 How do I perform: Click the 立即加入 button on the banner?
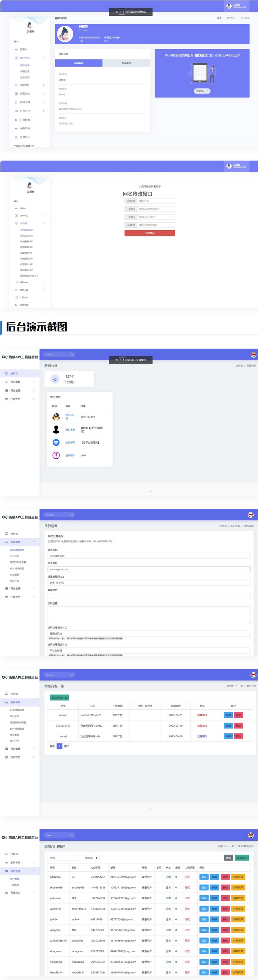(202, 91)
